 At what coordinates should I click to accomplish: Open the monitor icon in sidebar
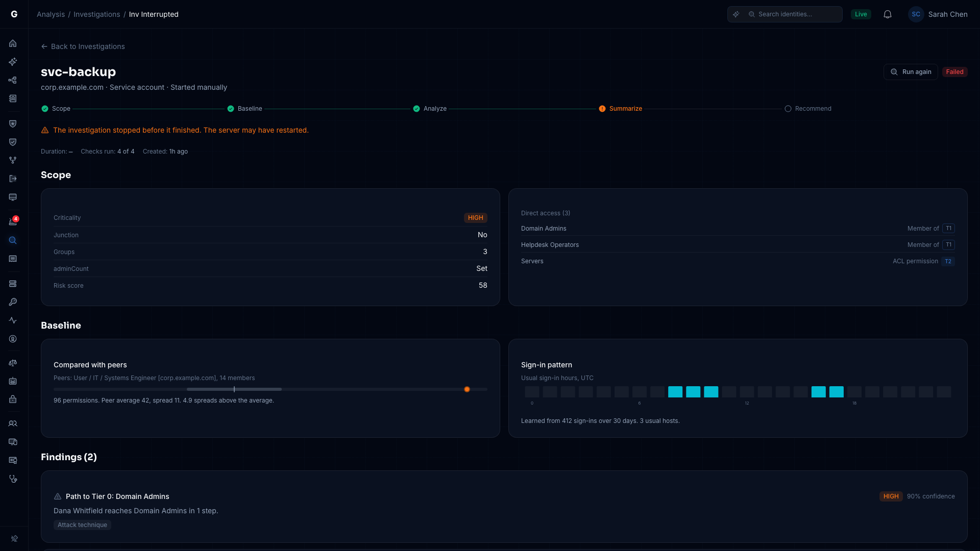coord(13,197)
